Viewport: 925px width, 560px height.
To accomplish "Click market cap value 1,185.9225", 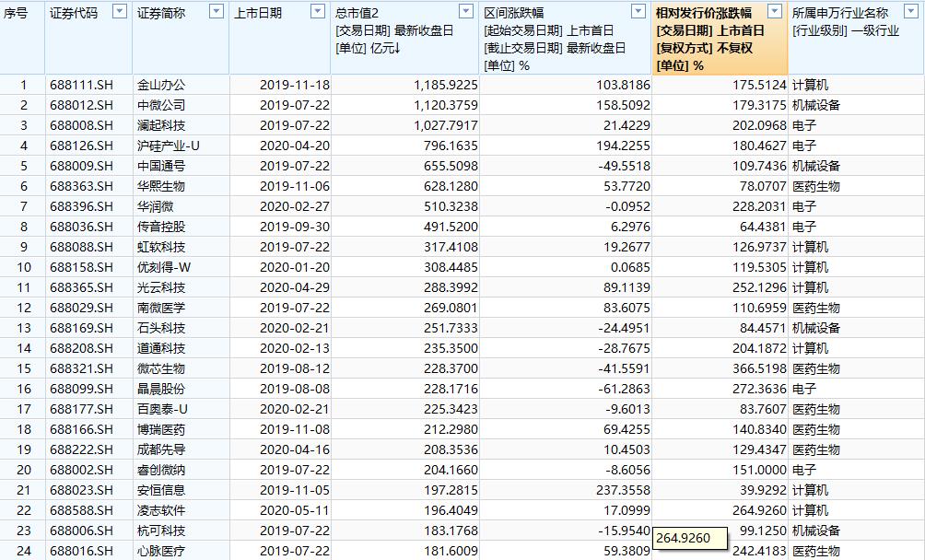I will point(446,85).
